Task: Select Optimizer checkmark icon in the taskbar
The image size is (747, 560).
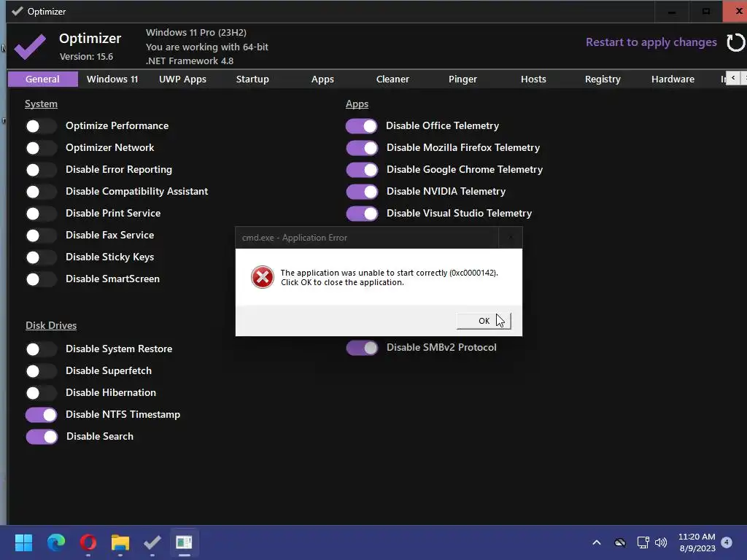Action: click(x=152, y=542)
